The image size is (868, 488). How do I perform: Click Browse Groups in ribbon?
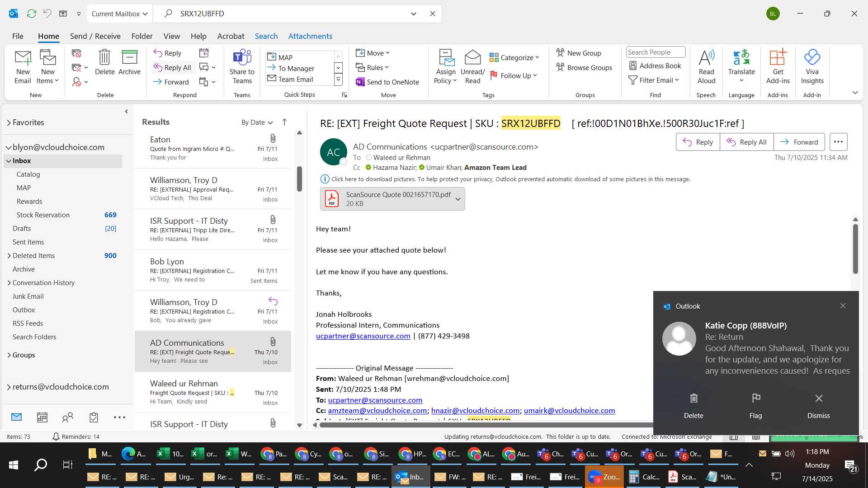[584, 67]
